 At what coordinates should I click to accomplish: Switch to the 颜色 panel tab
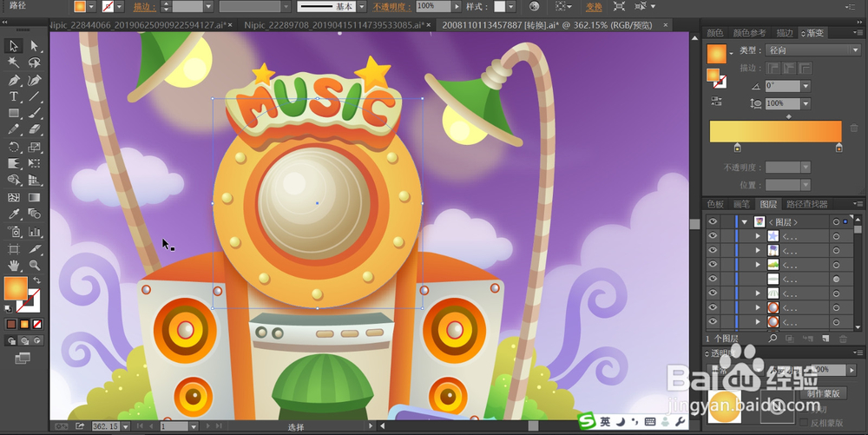pyautogui.click(x=715, y=33)
